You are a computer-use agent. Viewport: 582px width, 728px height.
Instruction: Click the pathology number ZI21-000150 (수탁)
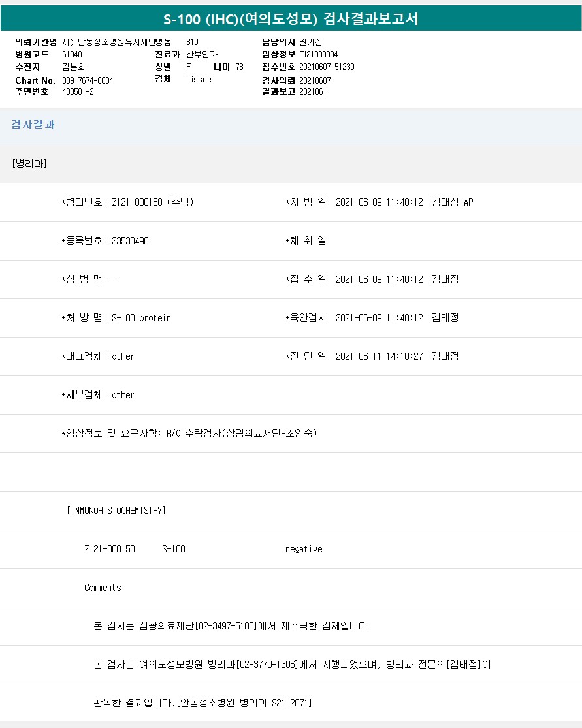[x=152, y=202]
